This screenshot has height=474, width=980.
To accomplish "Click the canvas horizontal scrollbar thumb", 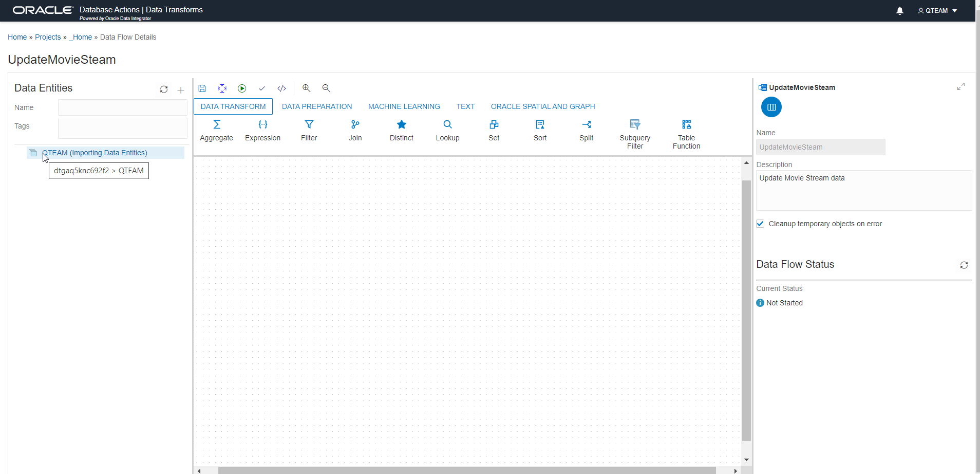I will 467,470.
